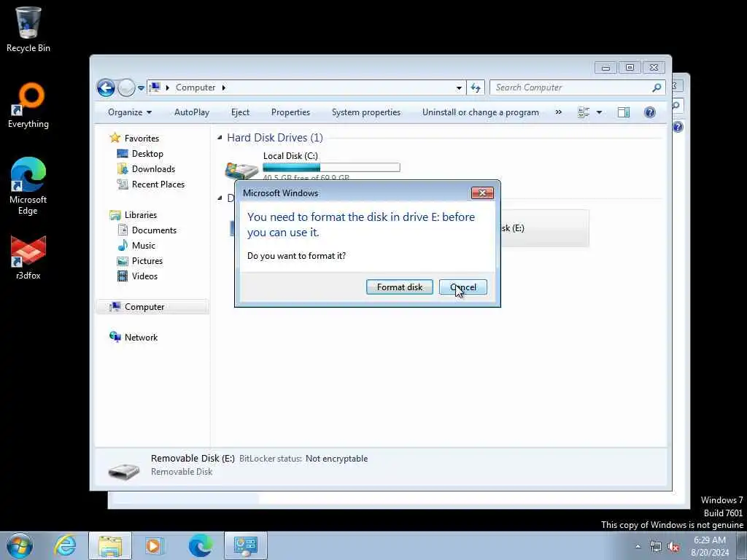
Task: Open the Windows Start button
Action: [20, 545]
